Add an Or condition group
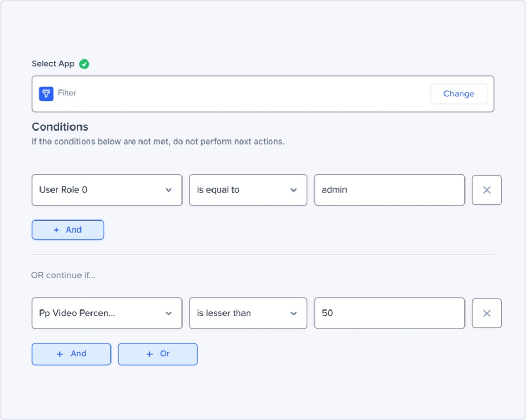Viewport: 526px width, 420px height. [157, 354]
